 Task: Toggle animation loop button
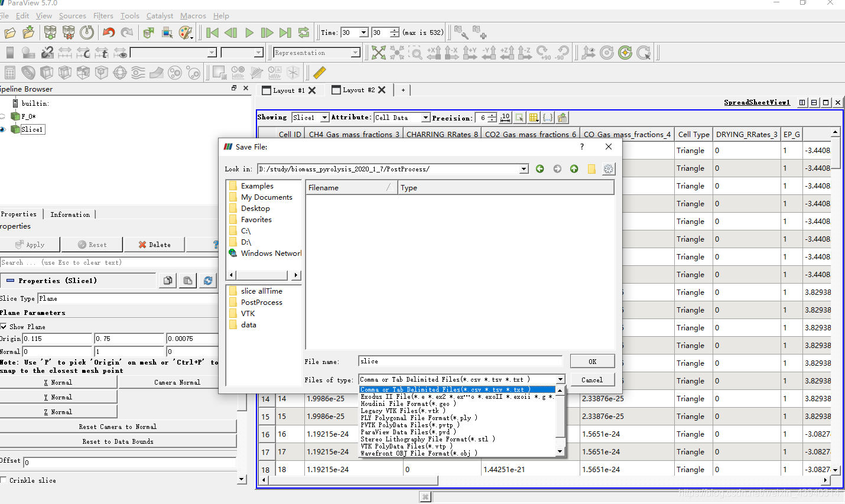tap(304, 33)
